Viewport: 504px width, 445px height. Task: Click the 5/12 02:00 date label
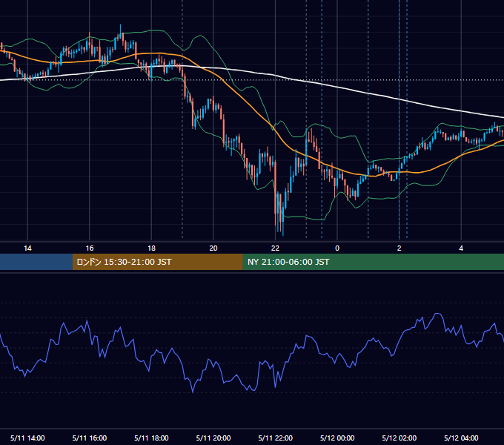(399, 438)
